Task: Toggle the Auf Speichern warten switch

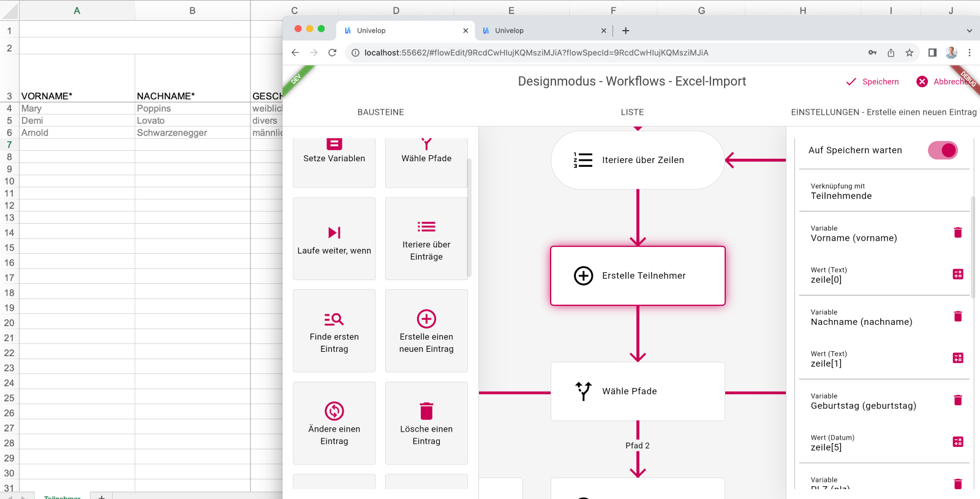Action: [943, 150]
